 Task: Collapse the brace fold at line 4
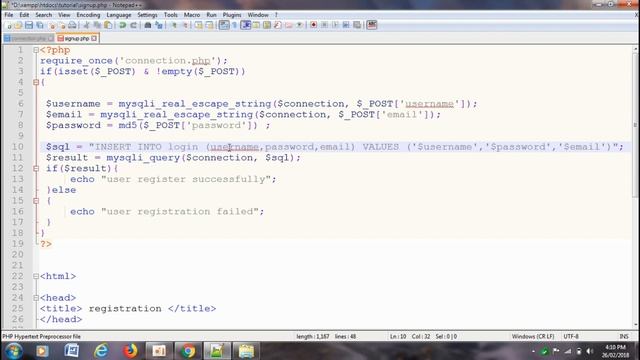36,82
